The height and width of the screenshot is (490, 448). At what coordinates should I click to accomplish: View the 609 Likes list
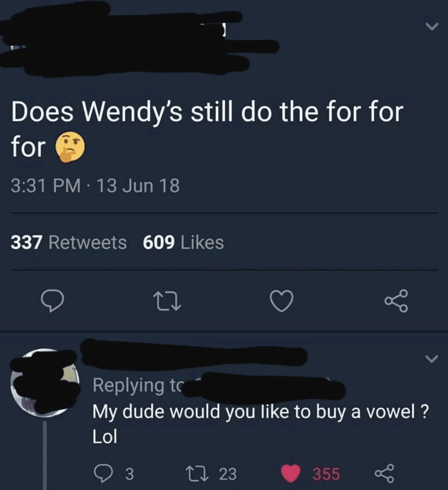tap(183, 242)
